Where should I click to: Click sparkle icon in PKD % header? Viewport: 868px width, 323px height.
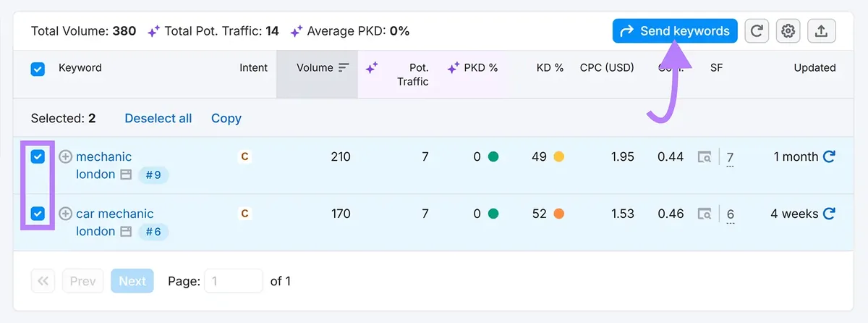click(454, 67)
